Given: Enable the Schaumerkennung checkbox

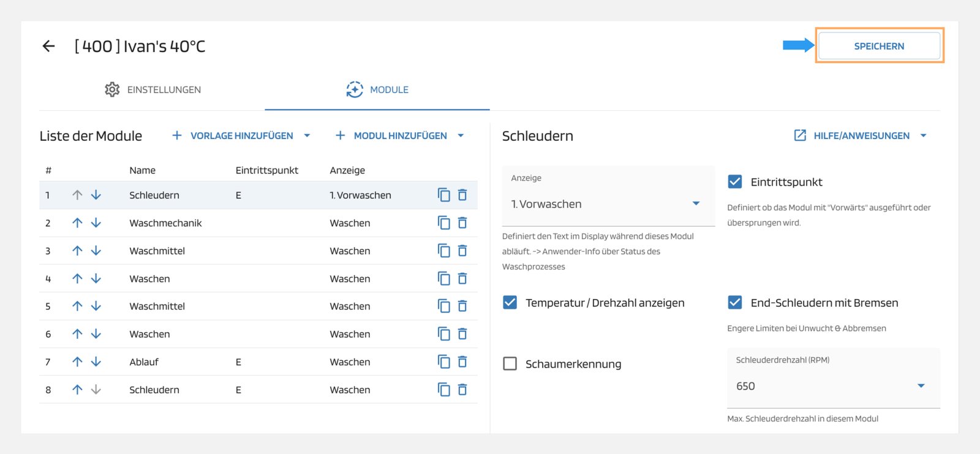Looking at the screenshot, I should 510,364.
